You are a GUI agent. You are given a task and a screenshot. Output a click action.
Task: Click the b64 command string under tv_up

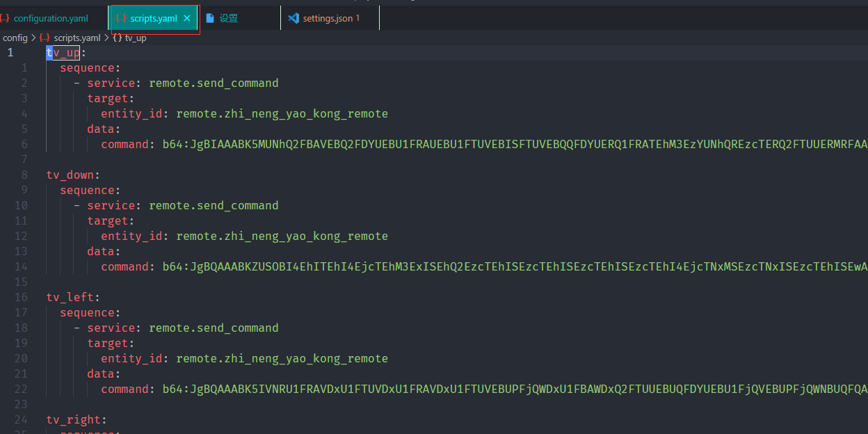515,144
